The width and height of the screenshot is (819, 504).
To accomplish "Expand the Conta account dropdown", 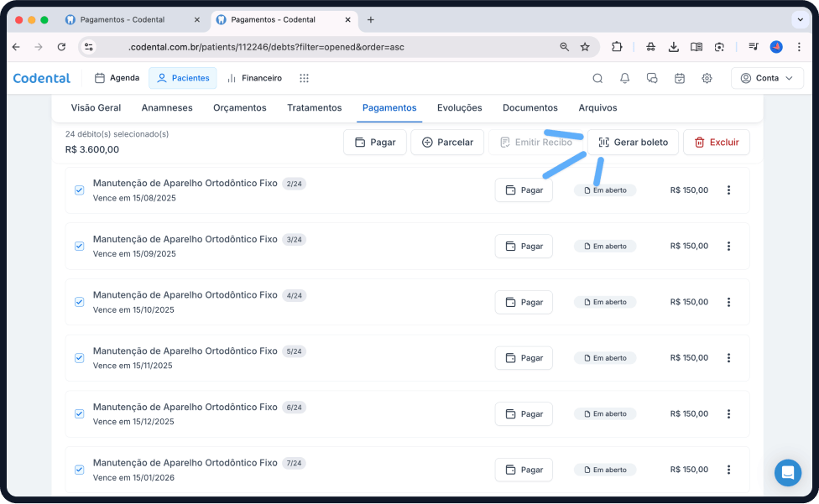I will [767, 78].
